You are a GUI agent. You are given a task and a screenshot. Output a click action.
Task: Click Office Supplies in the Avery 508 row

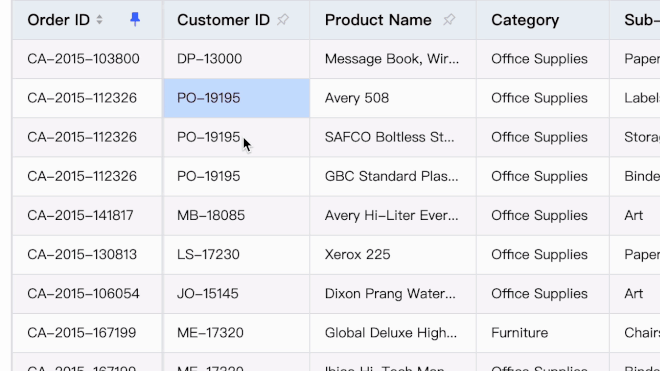point(543,98)
